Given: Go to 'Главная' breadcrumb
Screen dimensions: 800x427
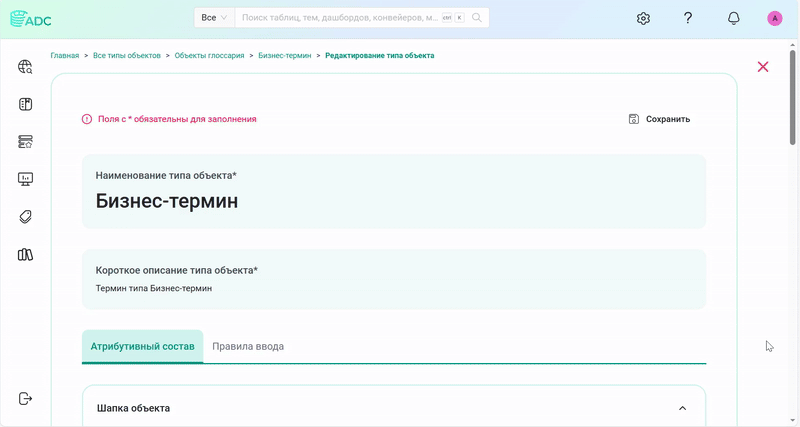Looking at the screenshot, I should pos(65,55).
